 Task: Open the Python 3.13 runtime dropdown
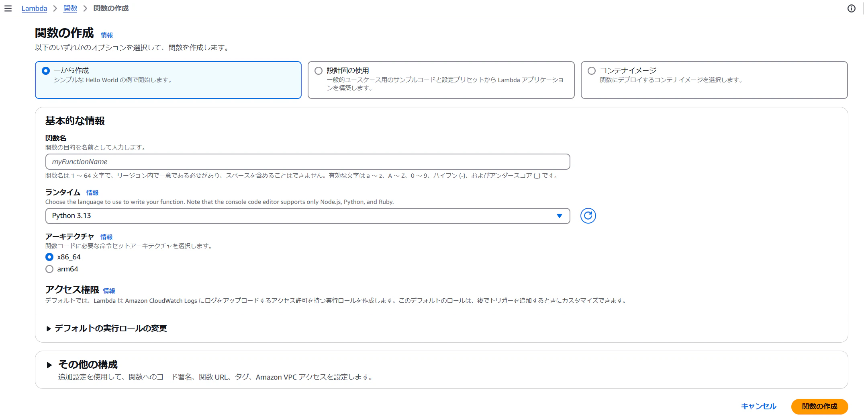pyautogui.click(x=308, y=216)
